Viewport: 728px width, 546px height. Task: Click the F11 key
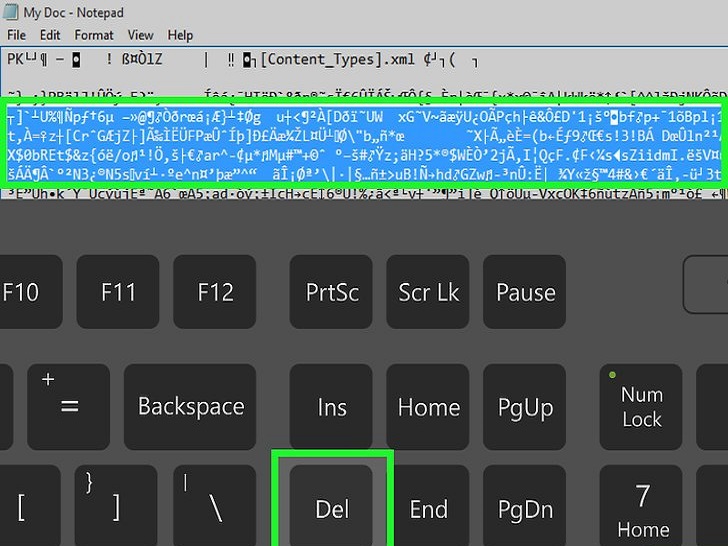(118, 292)
